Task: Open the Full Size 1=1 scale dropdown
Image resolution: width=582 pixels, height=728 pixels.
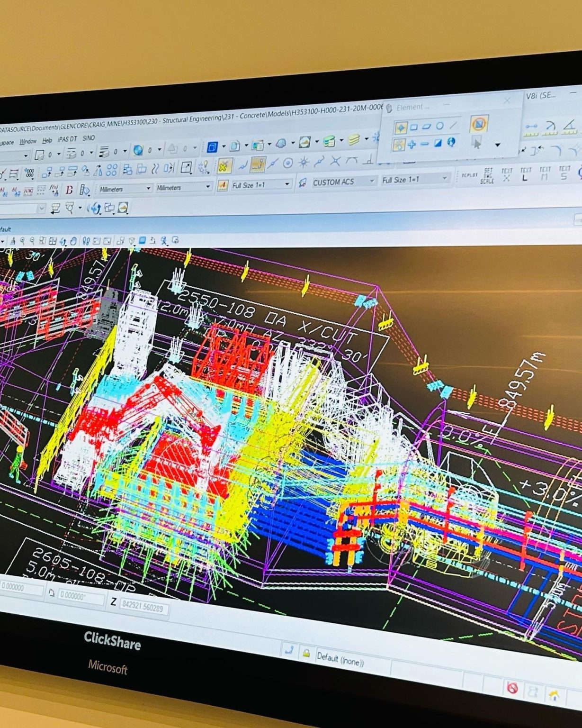Action: point(287,184)
